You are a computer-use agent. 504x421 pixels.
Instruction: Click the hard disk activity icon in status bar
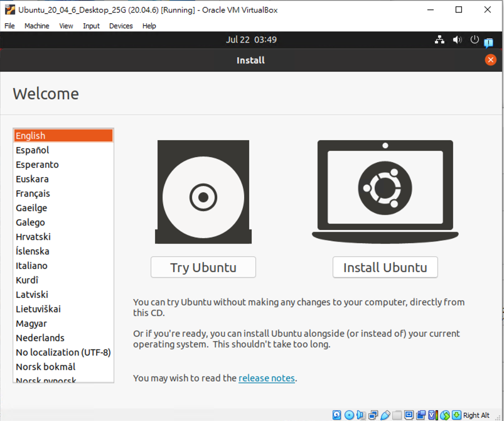pos(336,415)
